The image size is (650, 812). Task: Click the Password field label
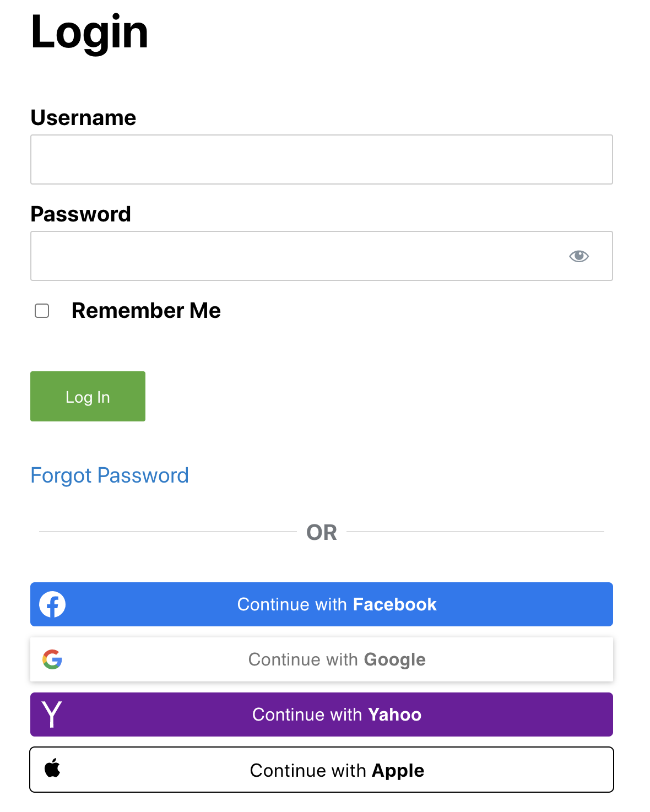click(x=80, y=214)
